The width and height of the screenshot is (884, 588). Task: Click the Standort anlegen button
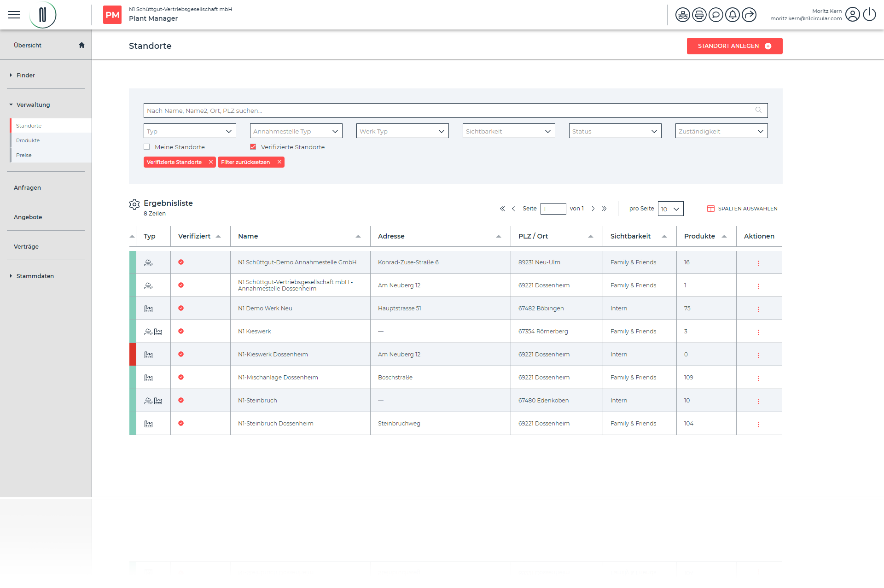(x=734, y=46)
